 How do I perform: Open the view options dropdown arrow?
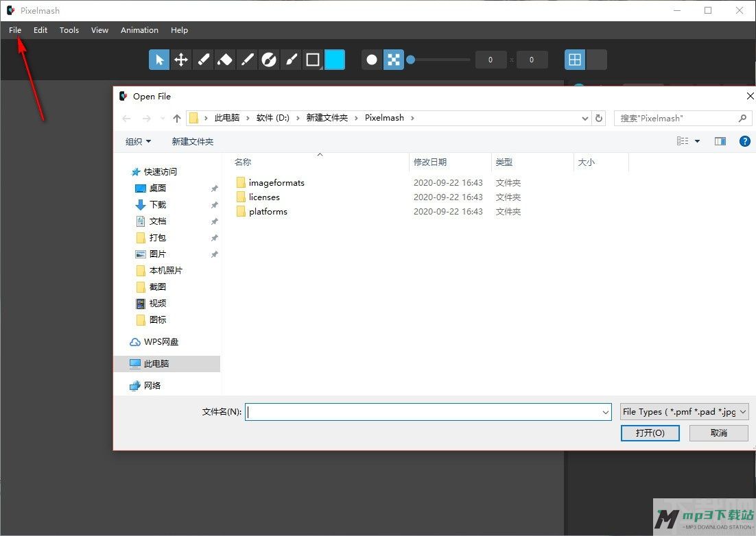[697, 141]
